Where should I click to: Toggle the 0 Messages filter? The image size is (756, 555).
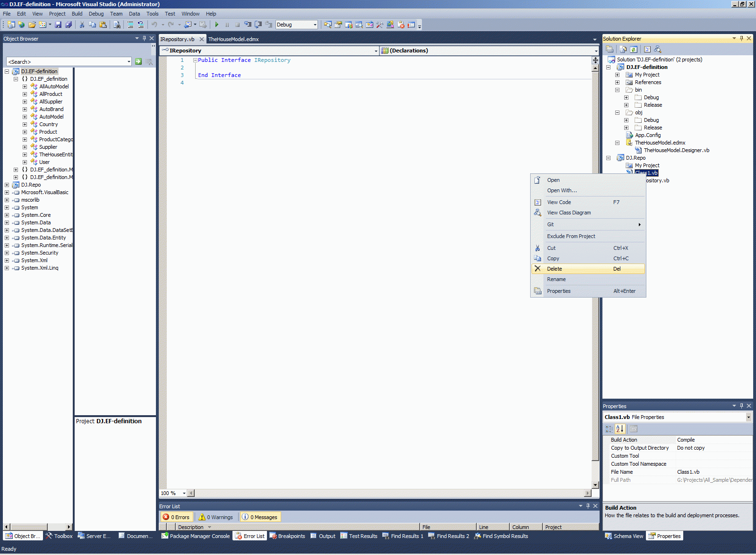pyautogui.click(x=259, y=517)
